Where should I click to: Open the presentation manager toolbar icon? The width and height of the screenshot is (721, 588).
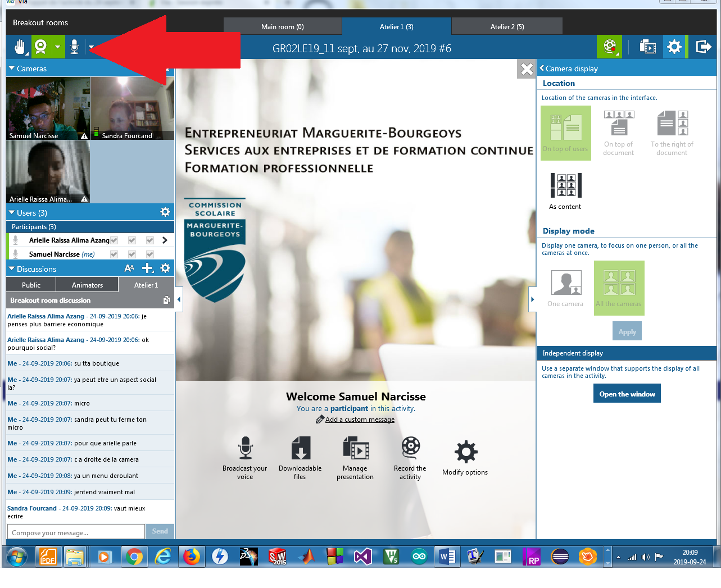coord(647,47)
